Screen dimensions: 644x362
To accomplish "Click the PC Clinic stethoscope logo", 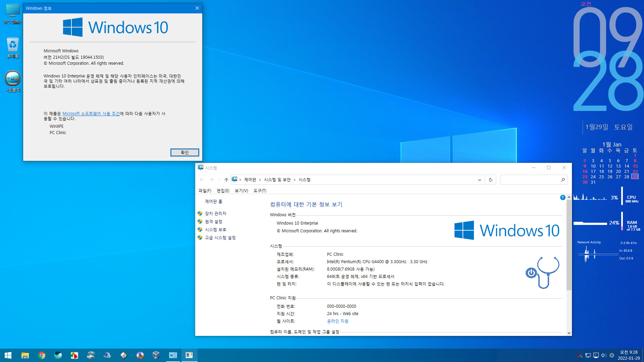I will (x=542, y=273).
